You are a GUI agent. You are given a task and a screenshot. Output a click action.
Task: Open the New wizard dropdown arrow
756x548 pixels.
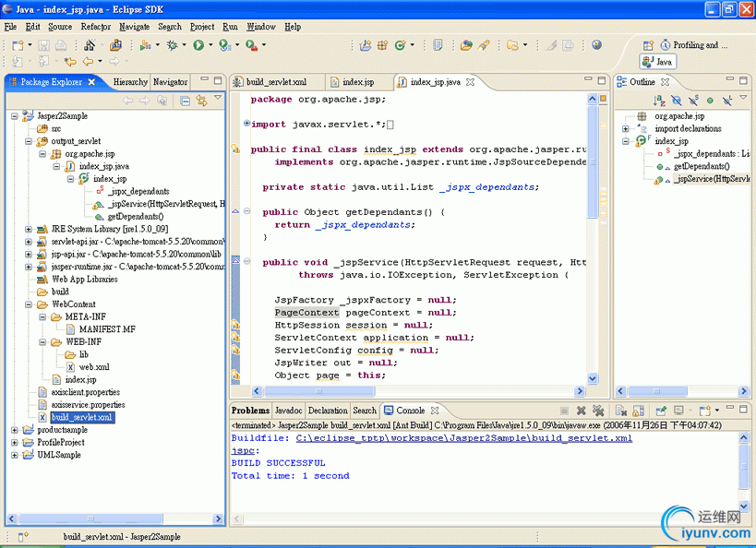[x=30, y=45]
